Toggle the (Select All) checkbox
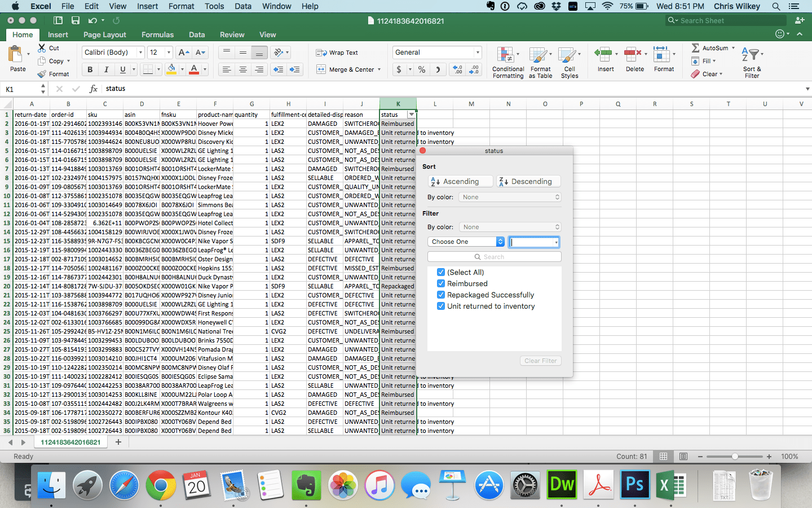 pyautogui.click(x=441, y=272)
